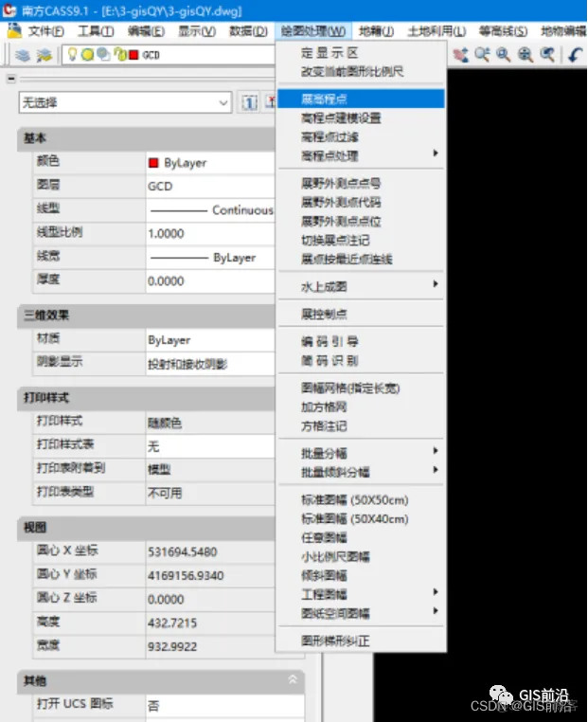Click the 颜色 ByLayer value field
The image size is (588, 722).
tap(211, 163)
